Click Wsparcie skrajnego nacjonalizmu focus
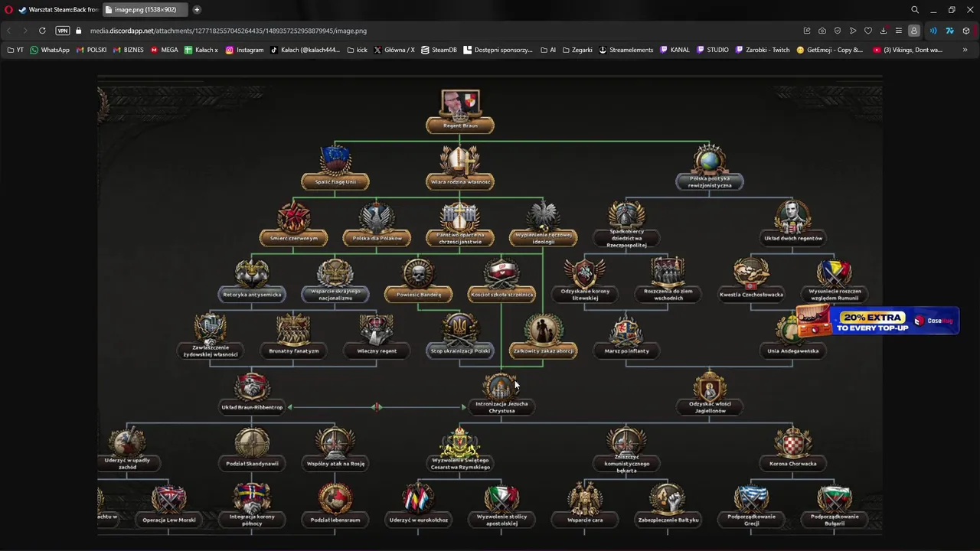 click(335, 280)
